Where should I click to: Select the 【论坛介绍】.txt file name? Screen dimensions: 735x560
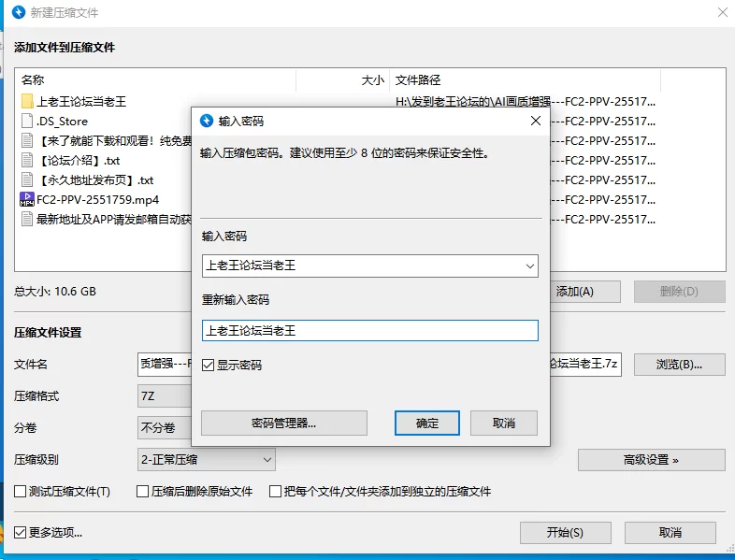(79, 161)
